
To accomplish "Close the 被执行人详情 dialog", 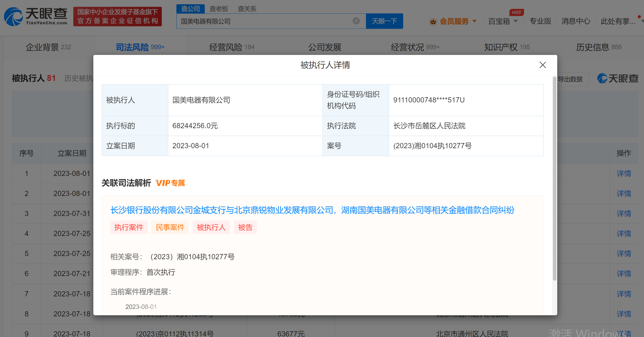I will (542, 65).
